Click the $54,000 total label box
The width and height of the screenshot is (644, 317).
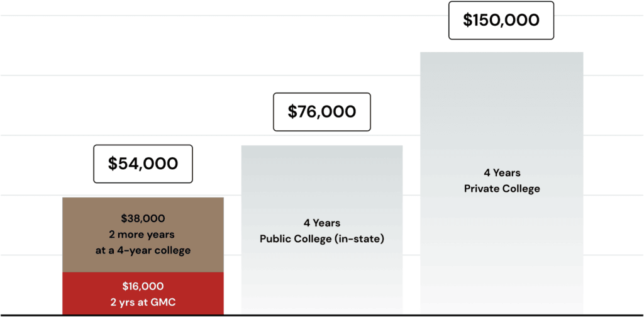[143, 164]
